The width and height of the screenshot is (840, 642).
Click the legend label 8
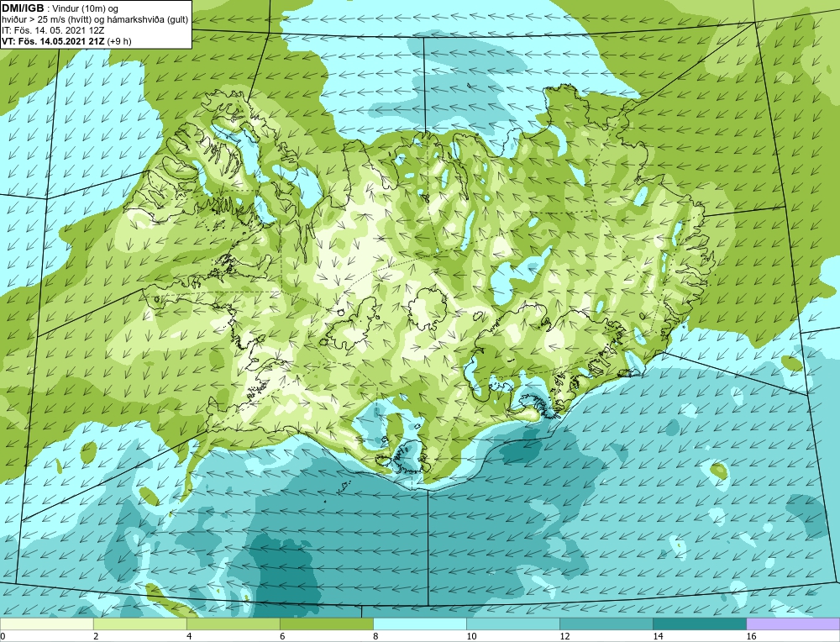pos(375,636)
